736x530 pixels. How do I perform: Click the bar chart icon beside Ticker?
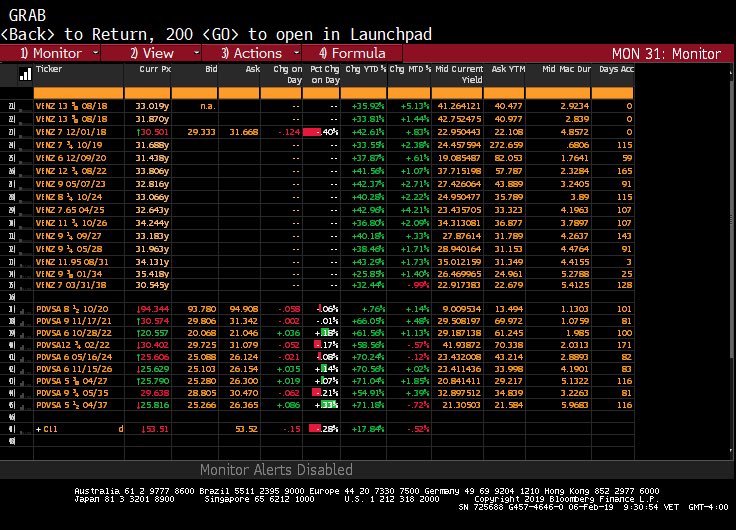click(25, 74)
